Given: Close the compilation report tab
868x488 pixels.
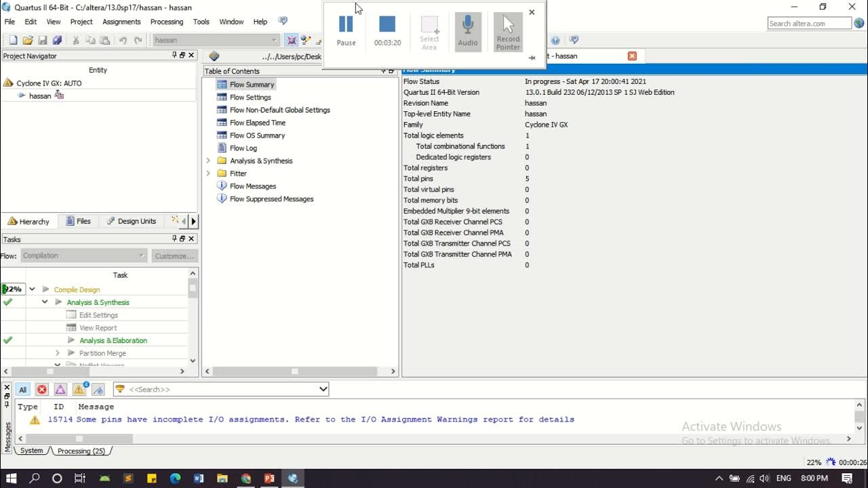Looking at the screenshot, I should coord(632,56).
